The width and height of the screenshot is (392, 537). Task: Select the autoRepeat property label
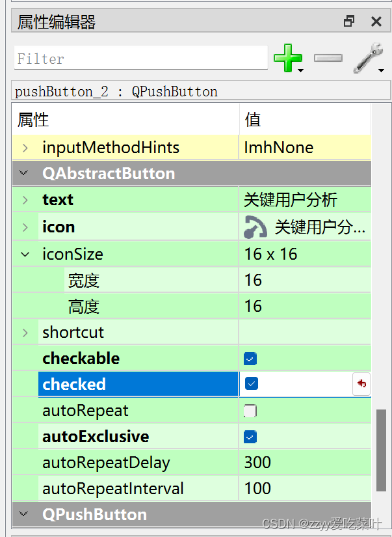85,411
